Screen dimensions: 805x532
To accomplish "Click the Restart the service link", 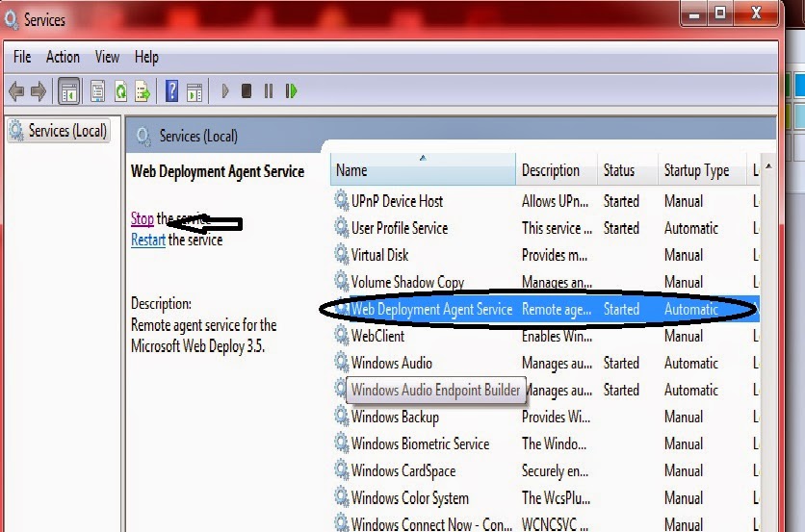I will pos(148,241).
